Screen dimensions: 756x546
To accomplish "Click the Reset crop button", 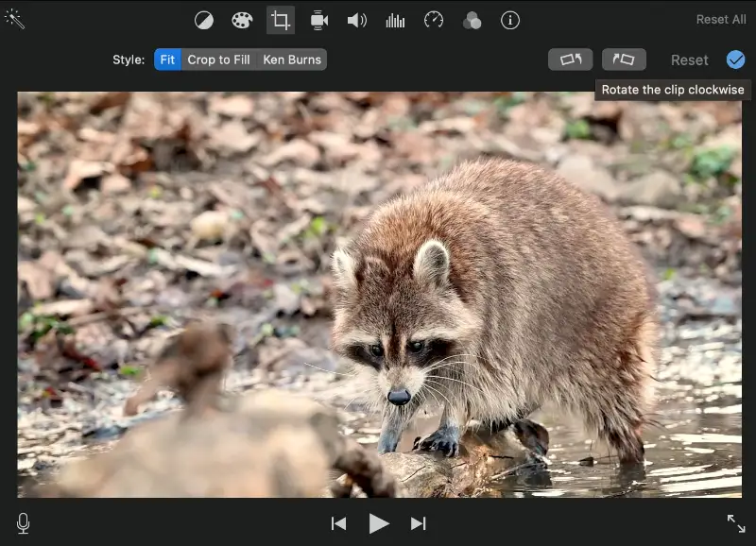I will pos(690,60).
